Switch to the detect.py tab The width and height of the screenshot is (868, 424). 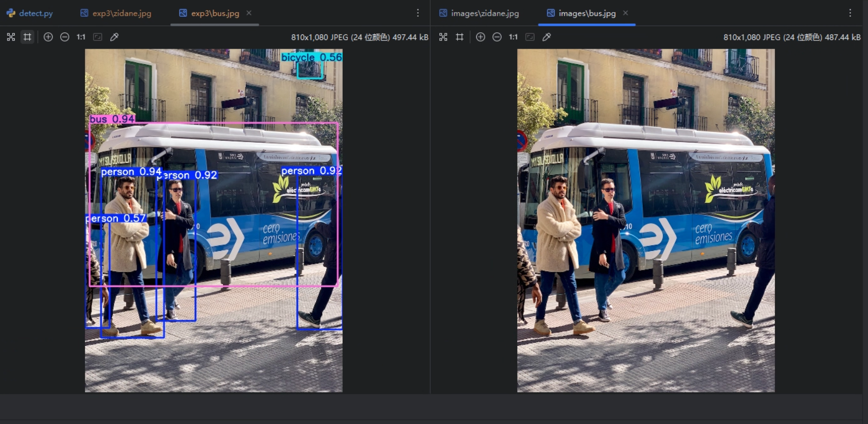[30, 13]
